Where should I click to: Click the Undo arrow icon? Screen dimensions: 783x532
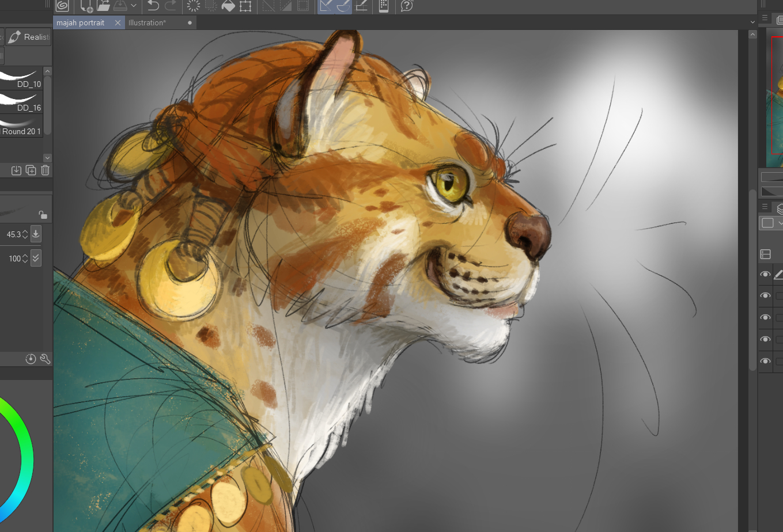pos(153,6)
